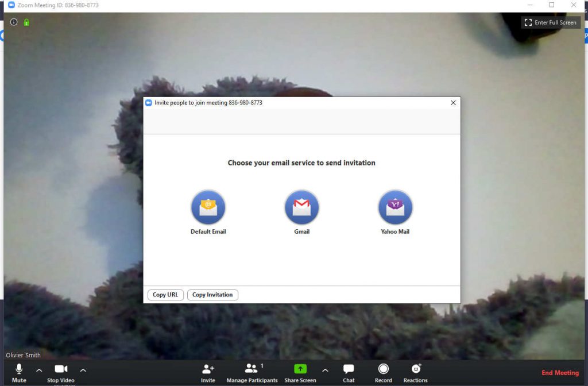The image size is (588, 386).
Task: Expand the Share Screen options chevron
Action: tap(325, 370)
